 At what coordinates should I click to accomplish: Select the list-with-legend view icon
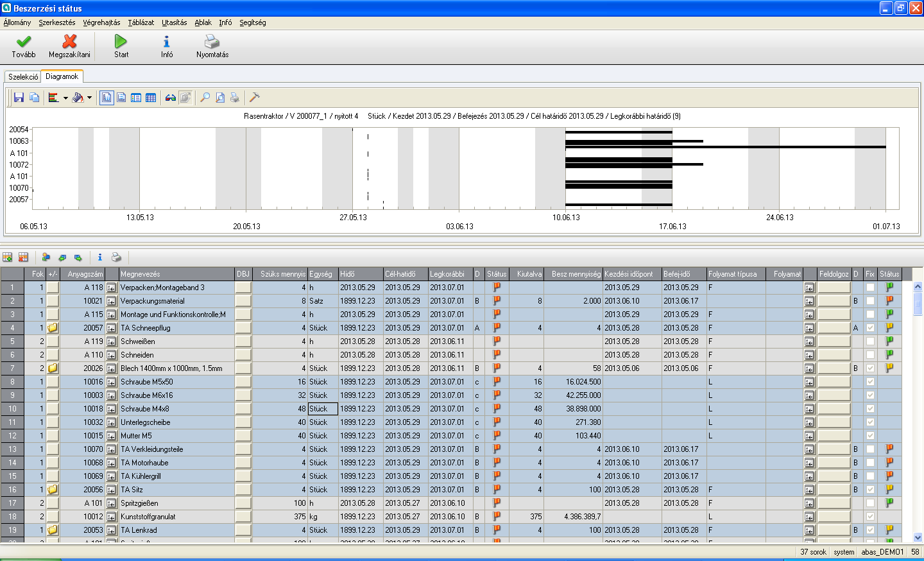(x=136, y=98)
